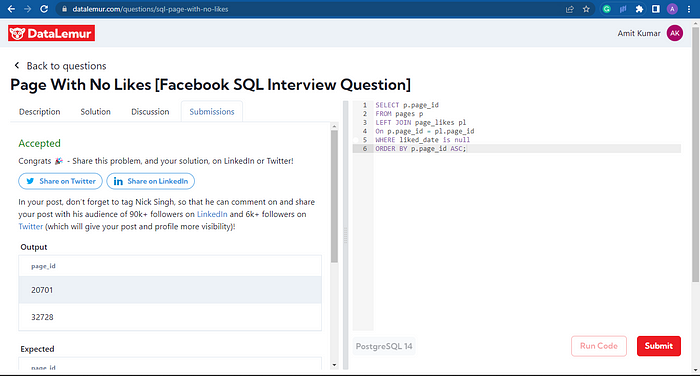700x376 pixels.
Task: Click the submissions panel vertical scrollbar
Action: click(334, 196)
